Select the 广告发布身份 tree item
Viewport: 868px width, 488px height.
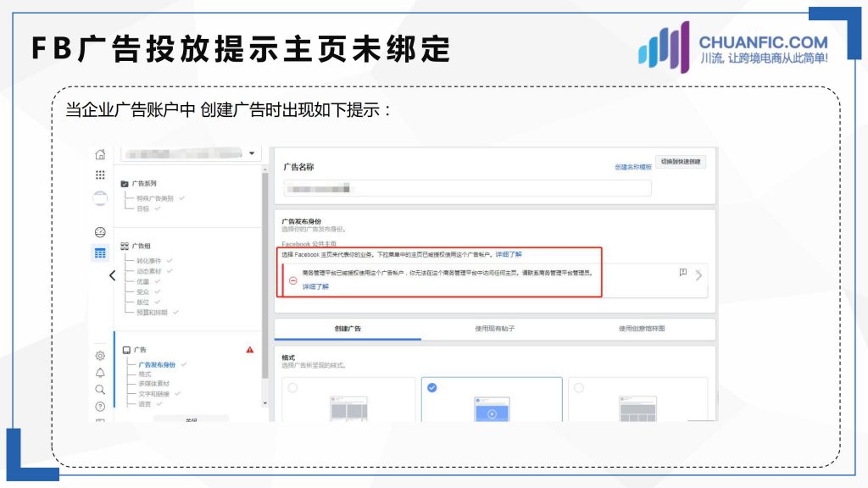(157, 364)
